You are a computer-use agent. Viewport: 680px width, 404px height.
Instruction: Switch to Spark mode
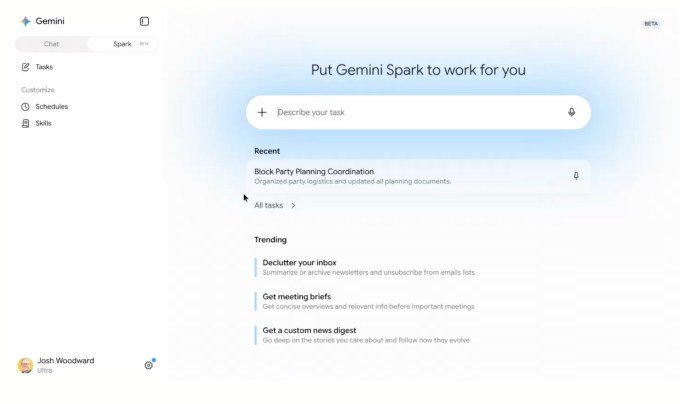[122, 44]
